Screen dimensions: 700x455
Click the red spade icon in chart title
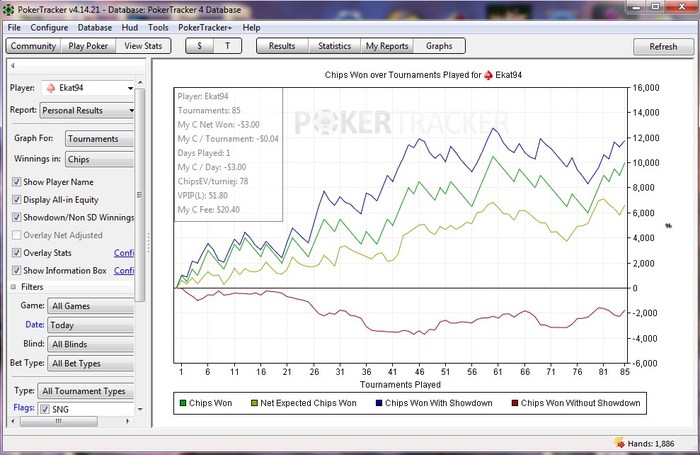488,75
